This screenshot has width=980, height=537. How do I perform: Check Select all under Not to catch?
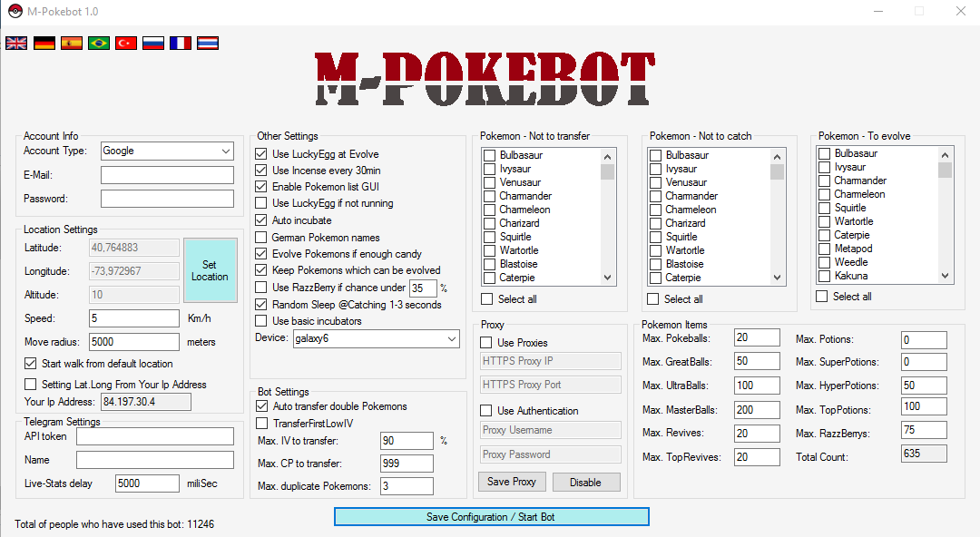point(652,299)
